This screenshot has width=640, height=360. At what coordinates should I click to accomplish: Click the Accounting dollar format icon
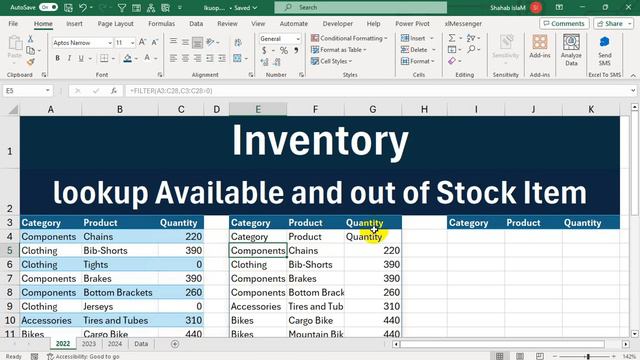click(x=264, y=50)
